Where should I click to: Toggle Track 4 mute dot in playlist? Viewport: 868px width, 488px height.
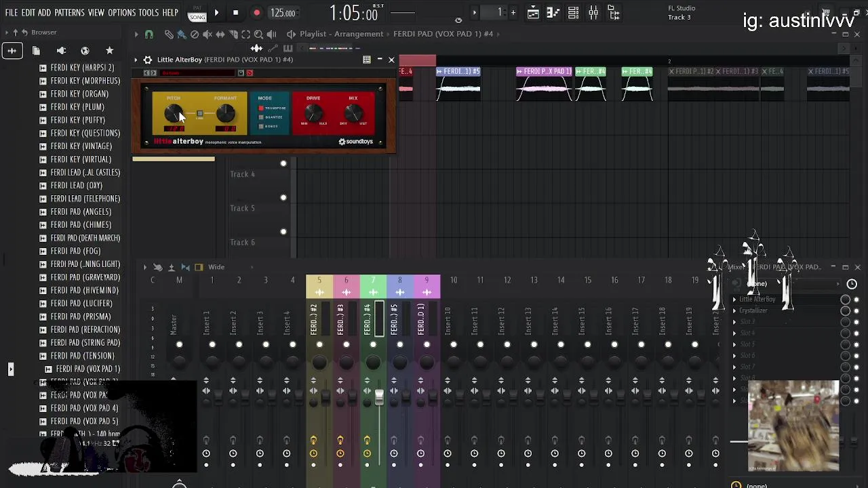pos(283,163)
